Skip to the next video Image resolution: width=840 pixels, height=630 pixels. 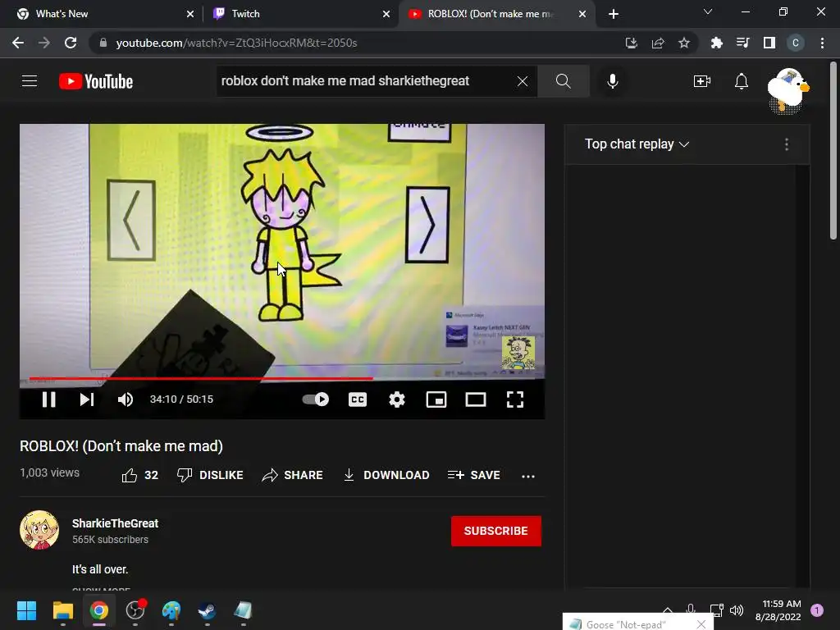coord(87,399)
